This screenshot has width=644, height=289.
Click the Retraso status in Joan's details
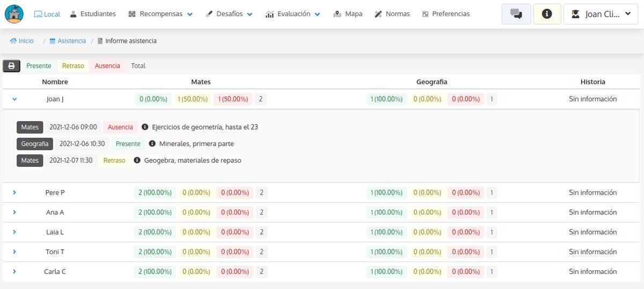(x=114, y=160)
